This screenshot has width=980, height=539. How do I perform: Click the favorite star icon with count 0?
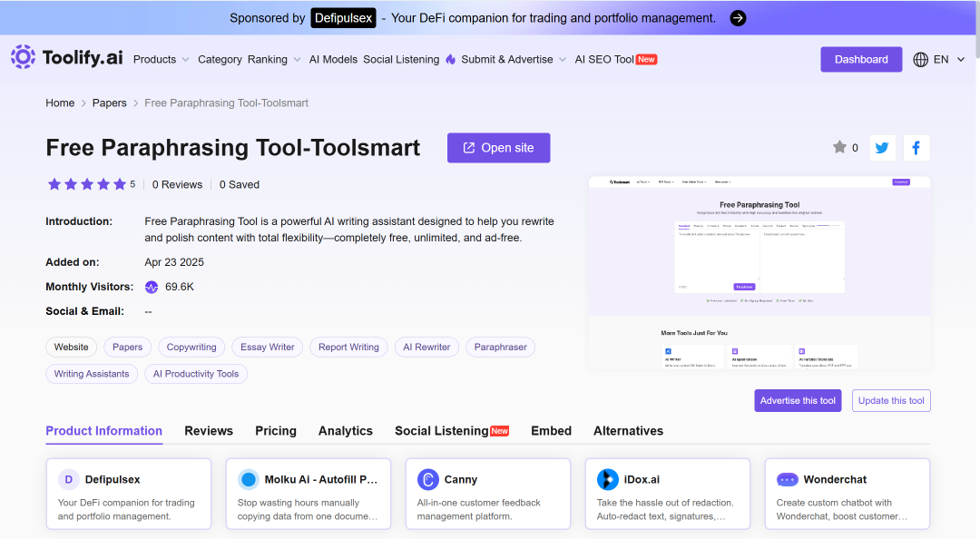point(839,147)
